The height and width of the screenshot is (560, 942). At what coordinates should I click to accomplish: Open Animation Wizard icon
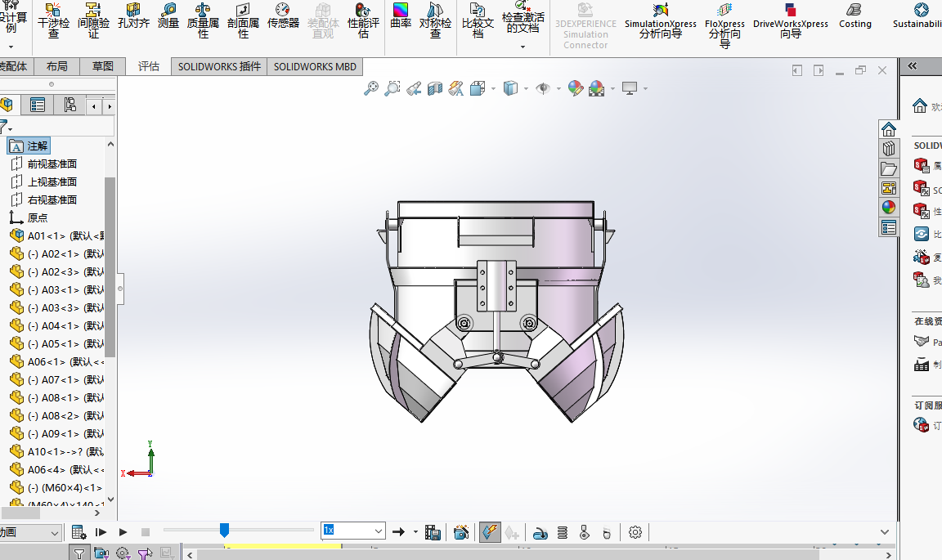pyautogui.click(x=461, y=532)
